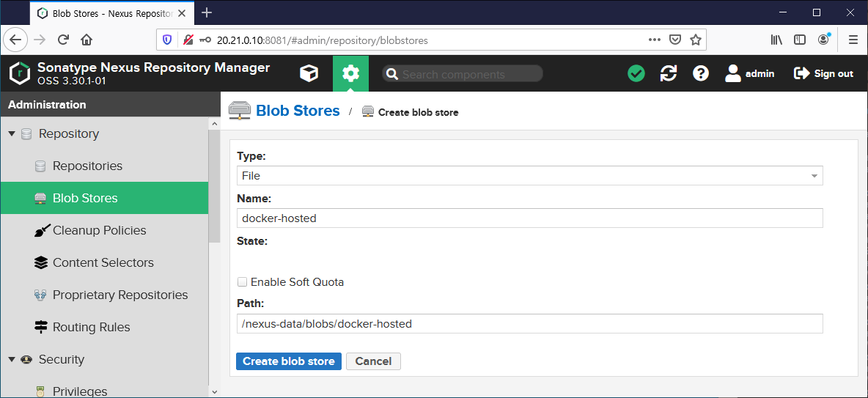Click the search magnifier icon
The image size is (868, 398).
coord(392,74)
